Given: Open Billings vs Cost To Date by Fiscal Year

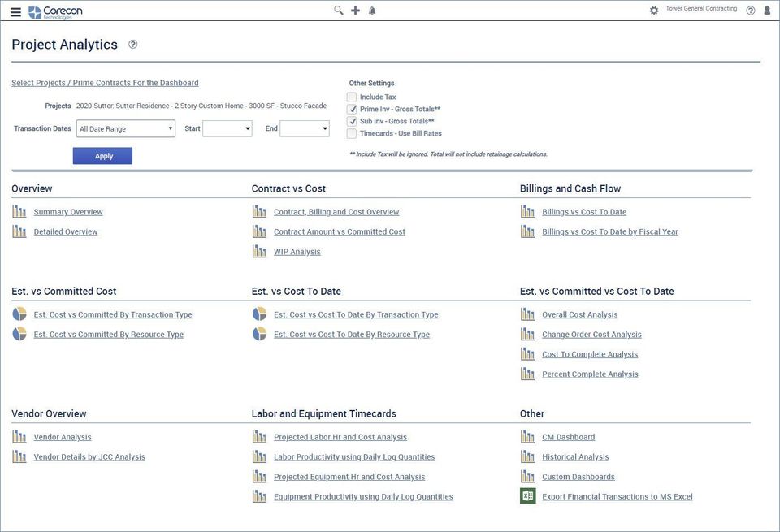Looking at the screenshot, I should 610,231.
